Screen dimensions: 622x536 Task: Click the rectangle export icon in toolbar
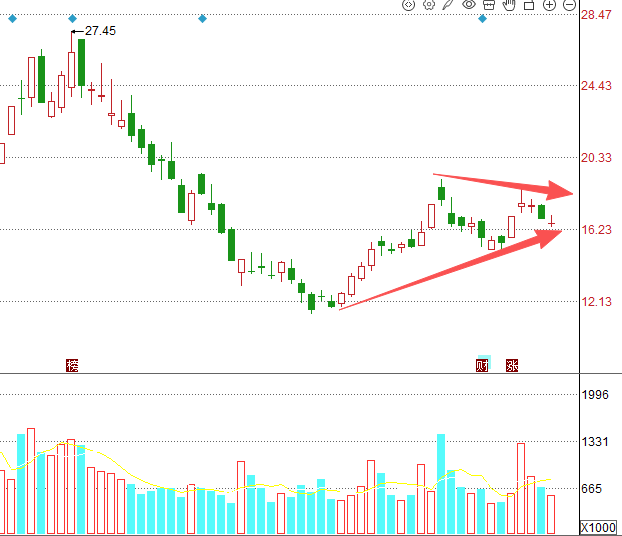(x=529, y=5)
